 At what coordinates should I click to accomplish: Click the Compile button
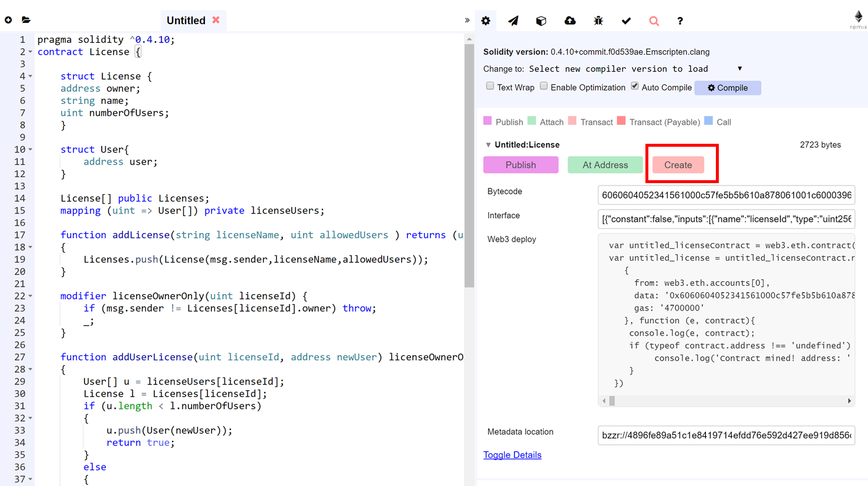click(x=728, y=88)
